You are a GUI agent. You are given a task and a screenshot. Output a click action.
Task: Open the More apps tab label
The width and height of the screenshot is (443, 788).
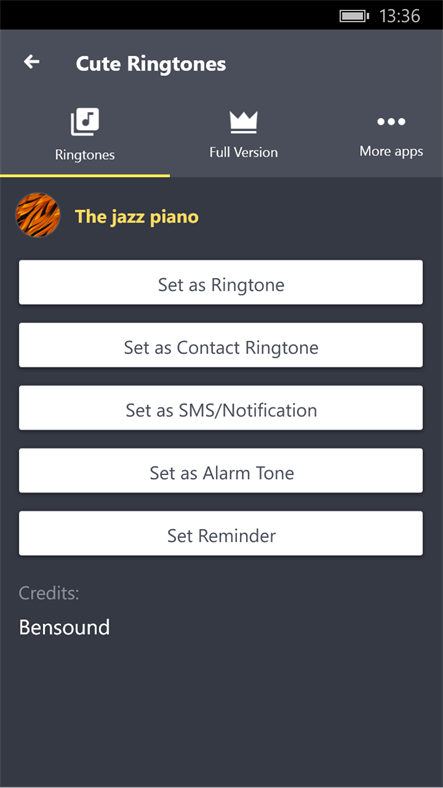pyautogui.click(x=391, y=151)
